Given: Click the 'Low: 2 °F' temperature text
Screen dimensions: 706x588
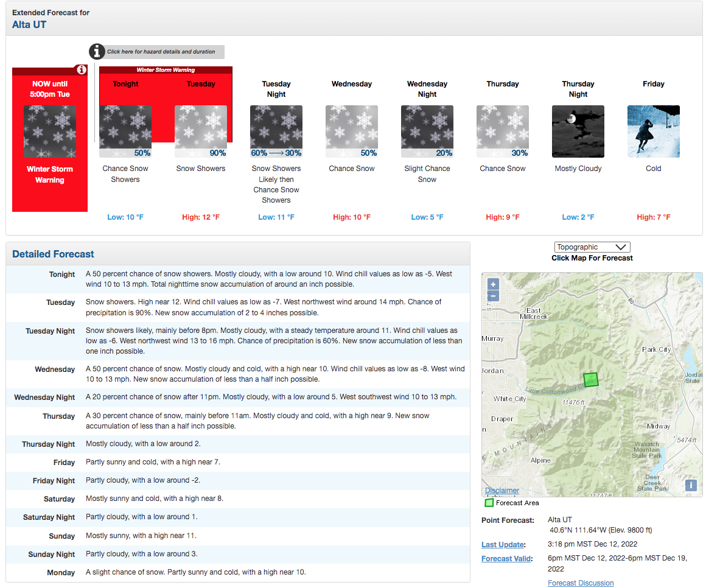Looking at the screenshot, I should (578, 217).
